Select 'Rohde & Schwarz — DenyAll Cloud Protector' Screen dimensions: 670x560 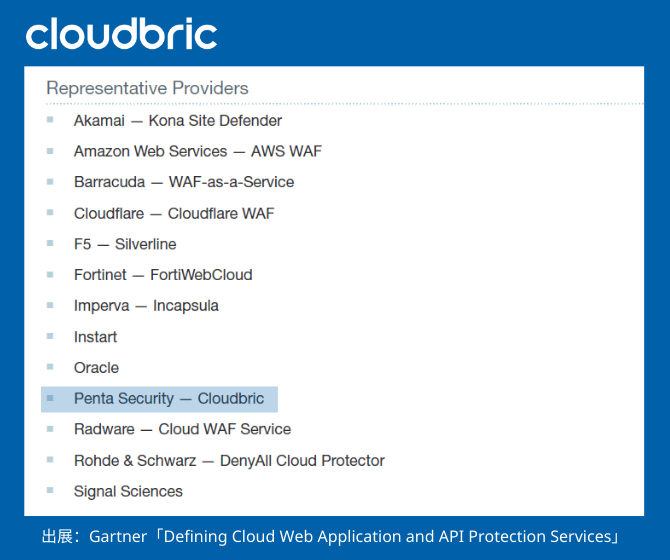click(229, 460)
